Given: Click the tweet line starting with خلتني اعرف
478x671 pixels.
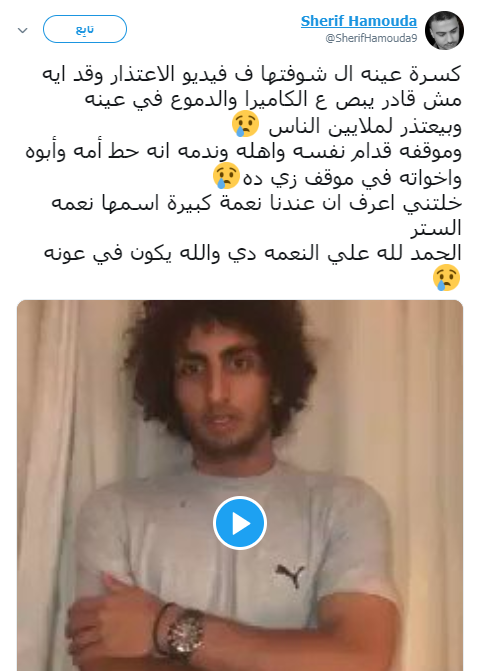Looking at the screenshot, I should coord(256,203).
